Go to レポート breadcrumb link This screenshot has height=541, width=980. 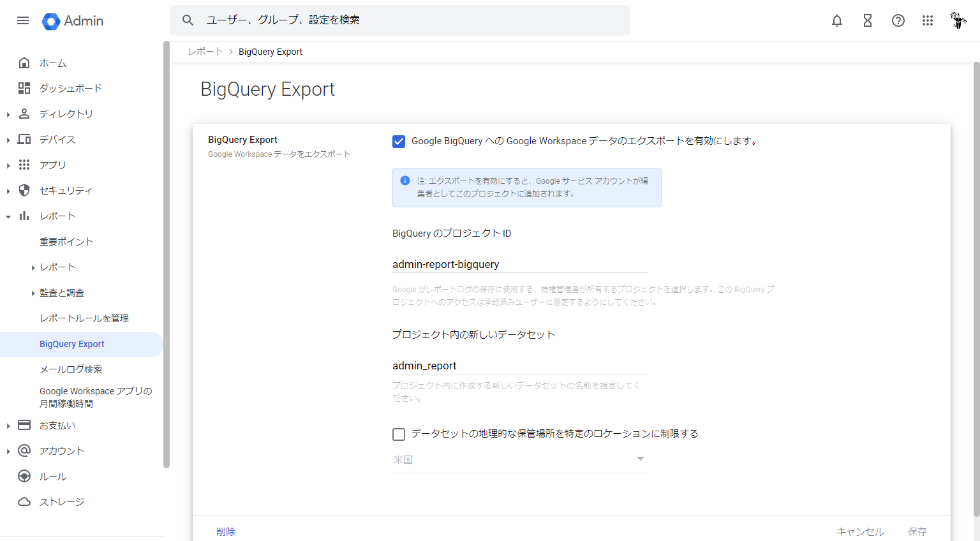pyautogui.click(x=205, y=52)
